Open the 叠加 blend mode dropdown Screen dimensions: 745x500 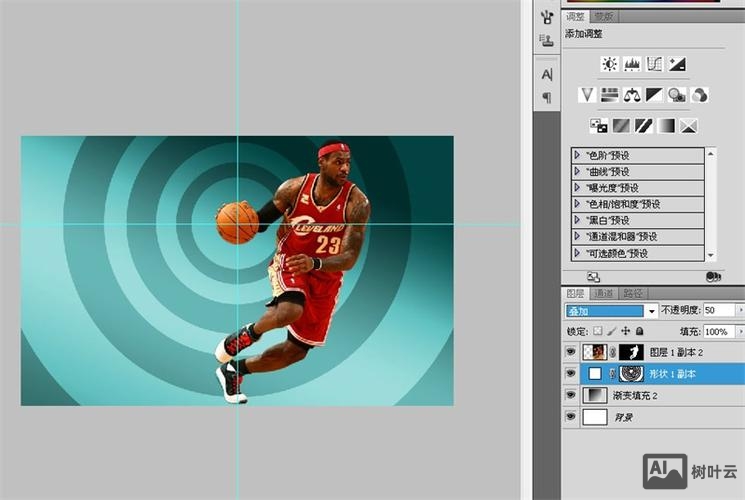(x=652, y=311)
